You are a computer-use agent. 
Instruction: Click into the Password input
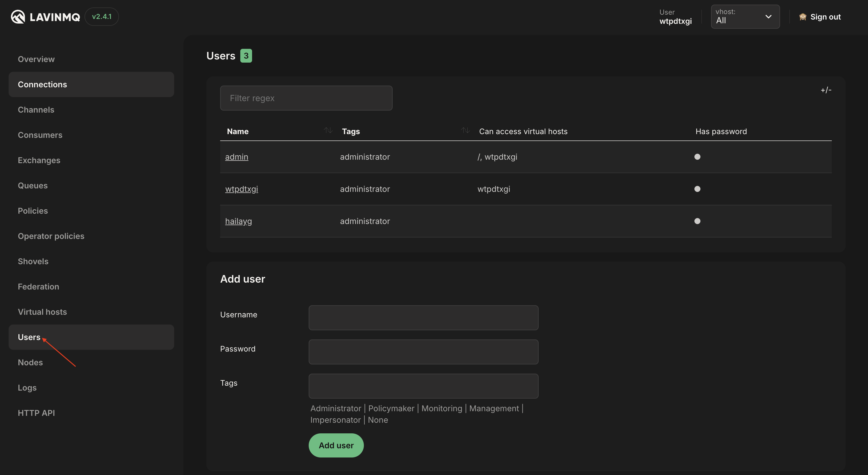[x=423, y=352]
